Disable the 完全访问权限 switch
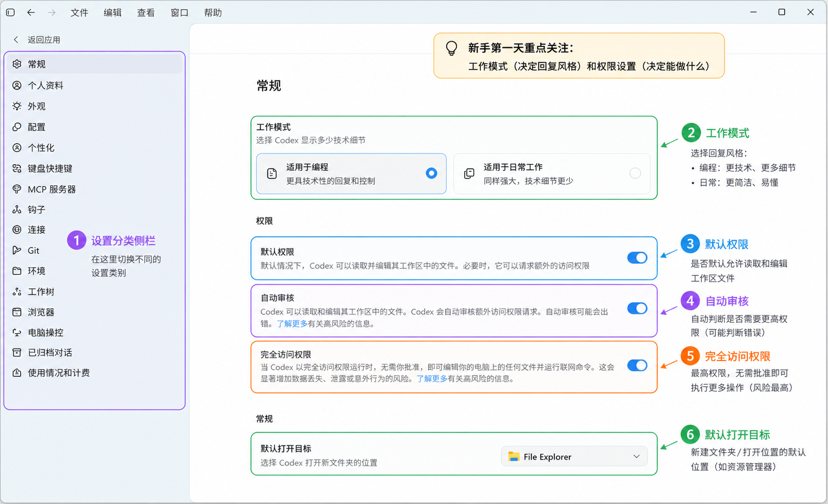 637,366
